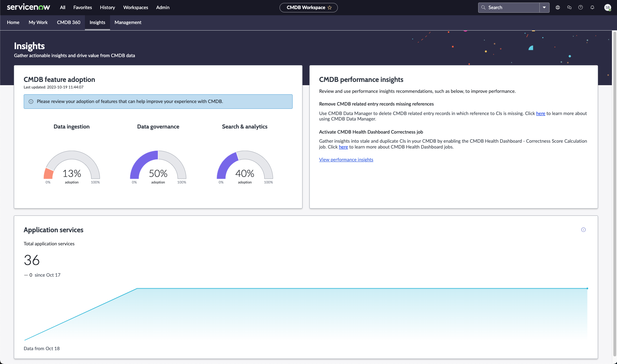Open the Workspaces menu
The width and height of the screenshot is (617, 364).
click(x=136, y=7)
